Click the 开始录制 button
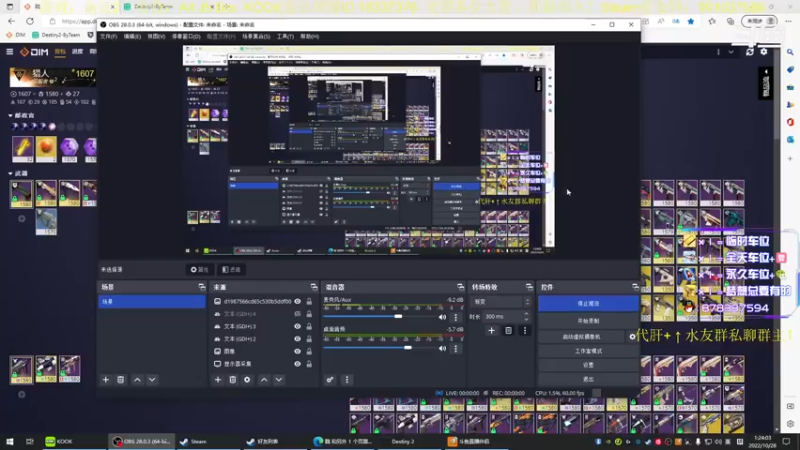The height and width of the screenshot is (450, 800). coord(588,321)
